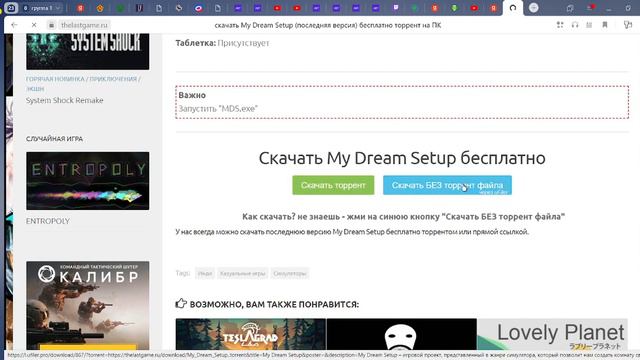This screenshot has width=640, height=360.
Task: Click the bookmark icon in the address bar
Action: click(605, 25)
